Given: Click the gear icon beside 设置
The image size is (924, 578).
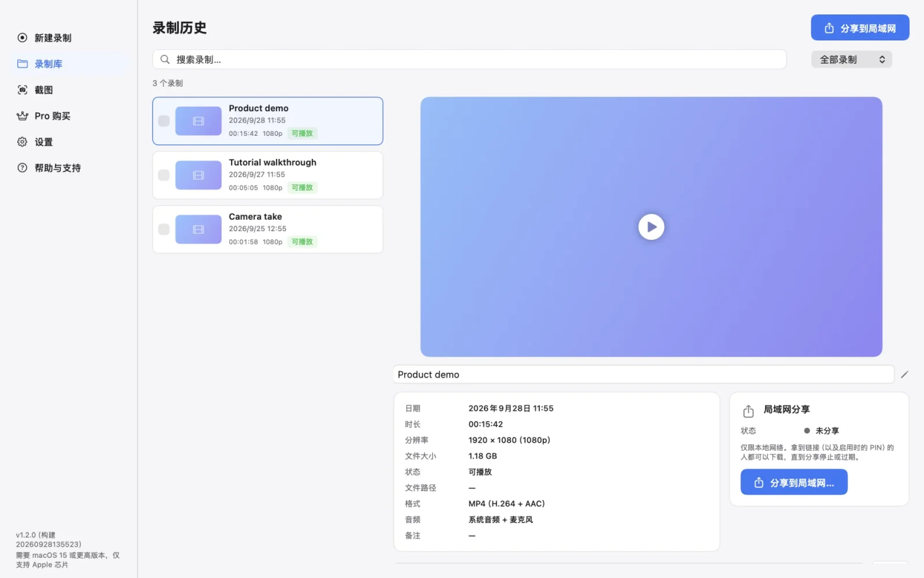Looking at the screenshot, I should click(23, 142).
